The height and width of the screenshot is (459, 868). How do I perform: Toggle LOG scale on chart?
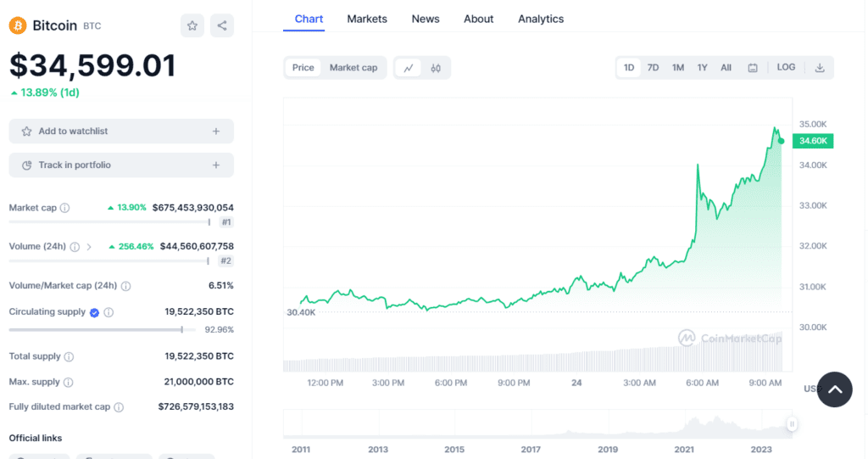786,67
